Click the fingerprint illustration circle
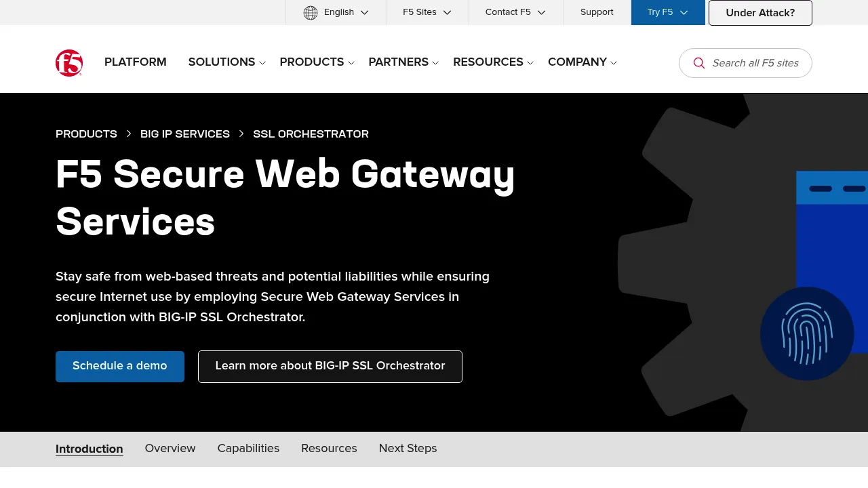The width and height of the screenshot is (868, 488). coord(807,333)
